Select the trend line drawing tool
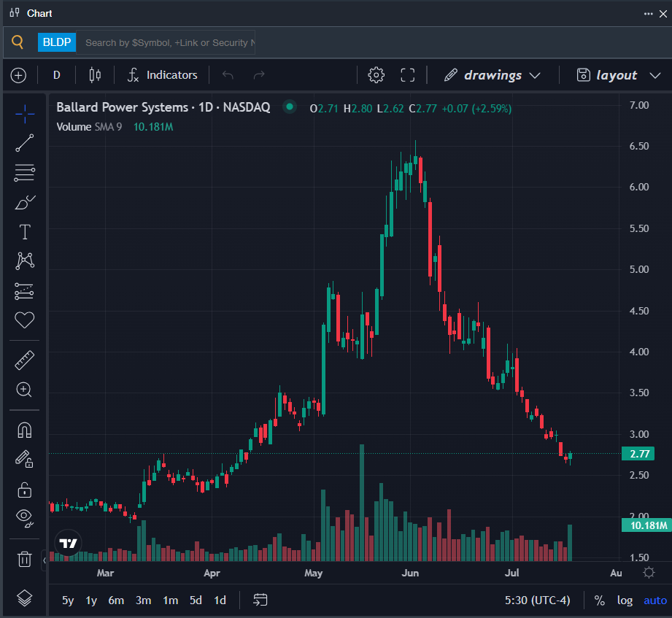 tap(24, 143)
